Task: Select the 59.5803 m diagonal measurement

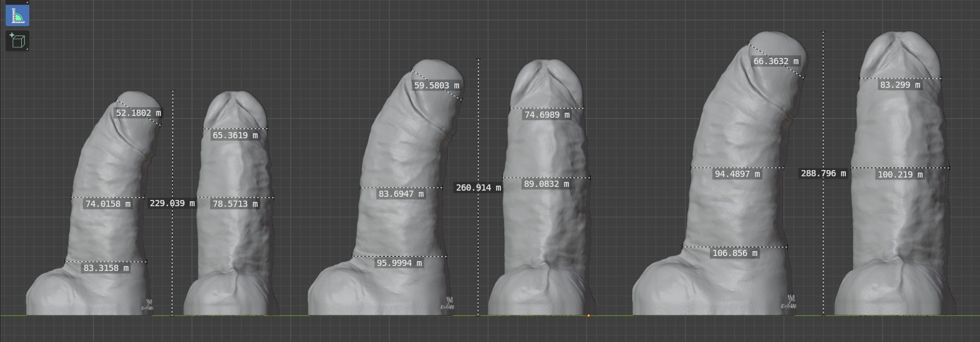Action: tap(436, 85)
